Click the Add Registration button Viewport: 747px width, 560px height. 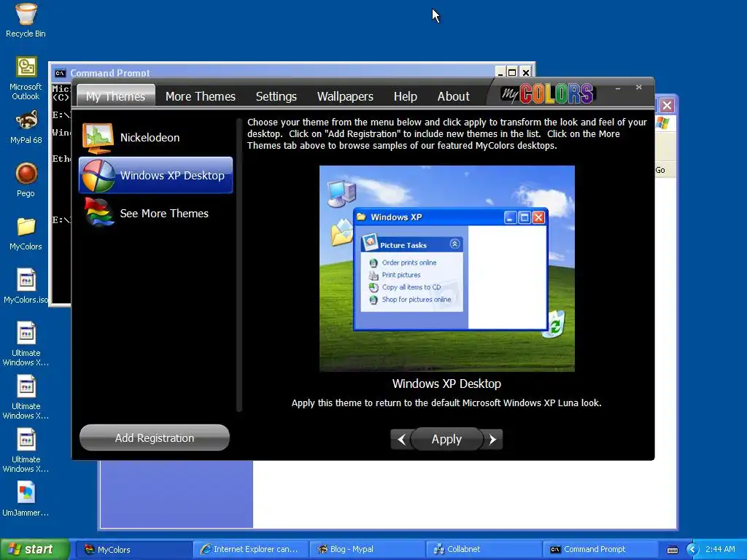155,437
